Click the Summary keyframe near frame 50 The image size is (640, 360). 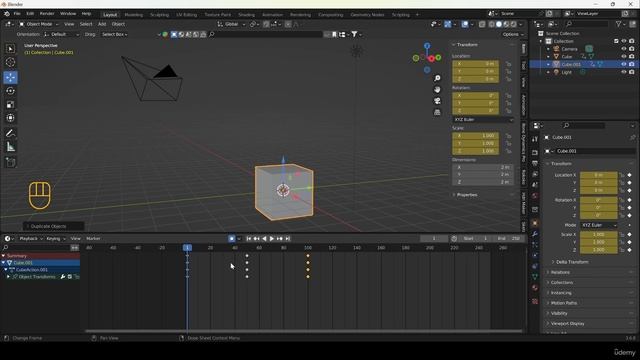(x=247, y=256)
